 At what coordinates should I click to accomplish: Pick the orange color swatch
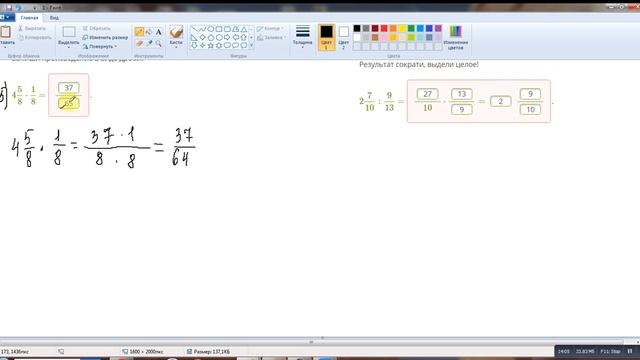point(393,28)
